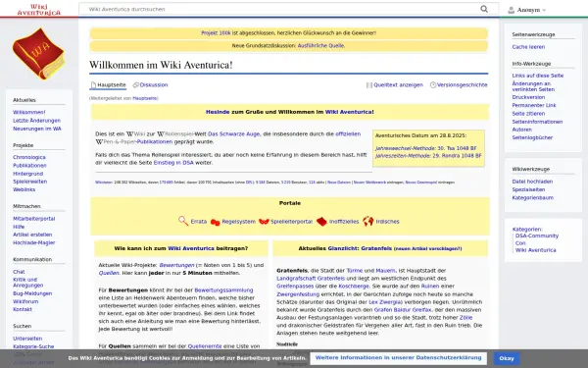
Task: Open Seiteninformationen link
Action: click(x=537, y=122)
